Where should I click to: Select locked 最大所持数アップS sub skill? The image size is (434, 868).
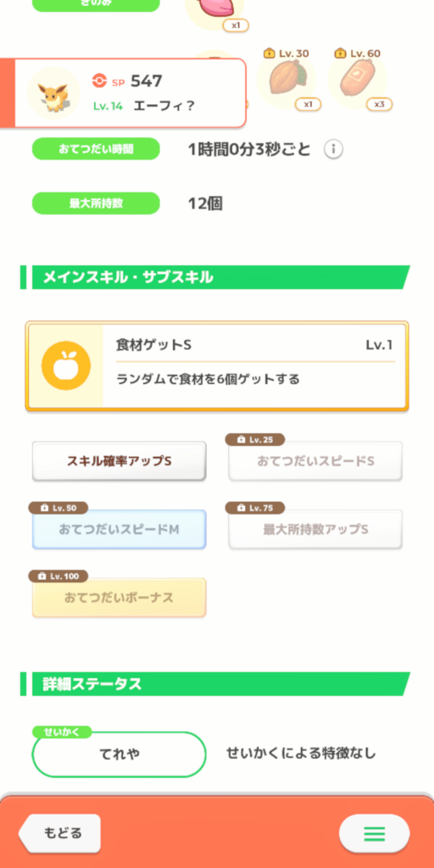315,529
